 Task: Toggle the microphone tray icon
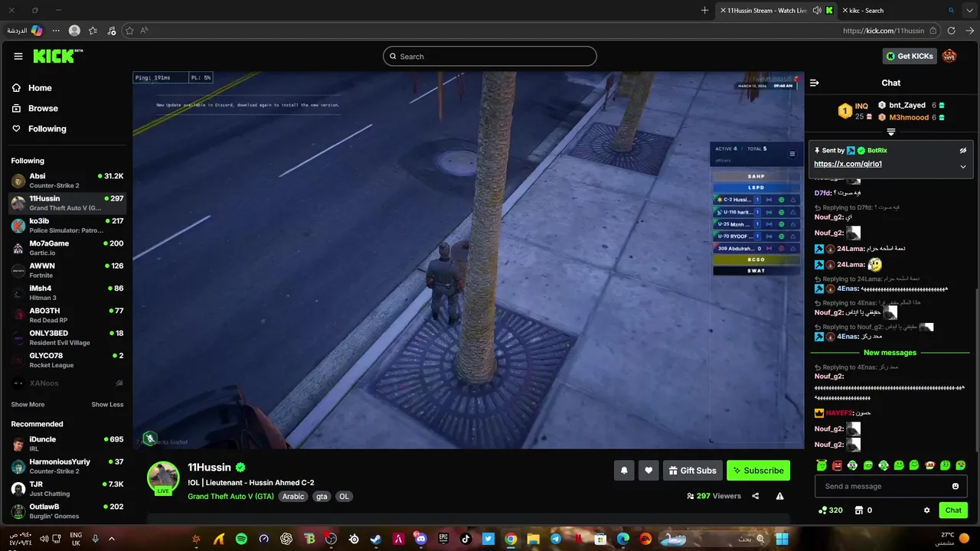(x=96, y=539)
